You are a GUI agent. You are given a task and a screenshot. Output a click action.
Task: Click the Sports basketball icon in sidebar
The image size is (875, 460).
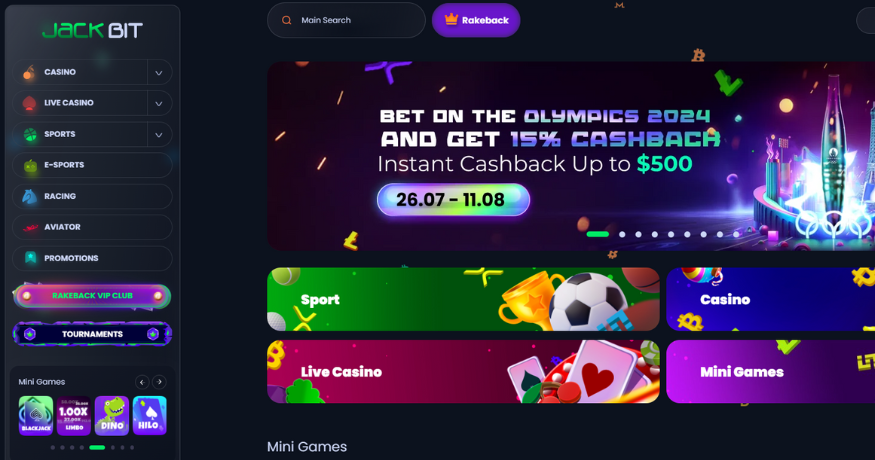30,134
